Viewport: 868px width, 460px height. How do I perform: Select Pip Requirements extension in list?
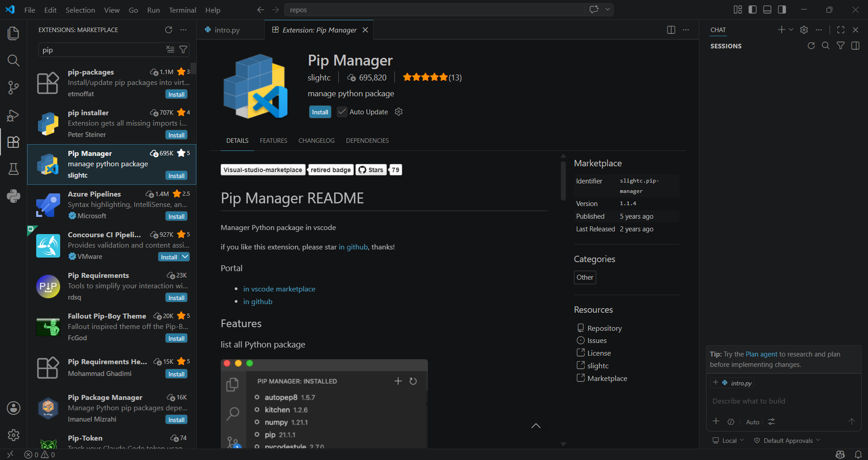tap(112, 286)
